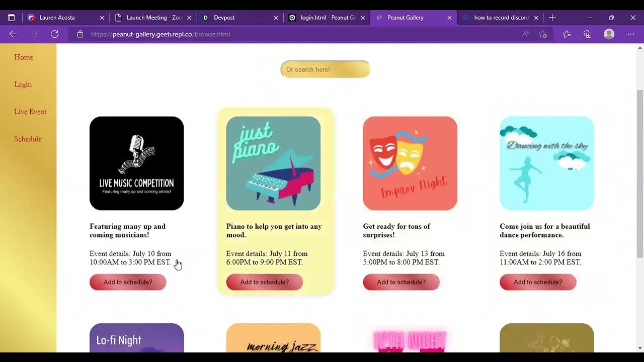Viewport: 644px width, 362px height.
Task: Click the Or search here field
Action: coord(325,69)
